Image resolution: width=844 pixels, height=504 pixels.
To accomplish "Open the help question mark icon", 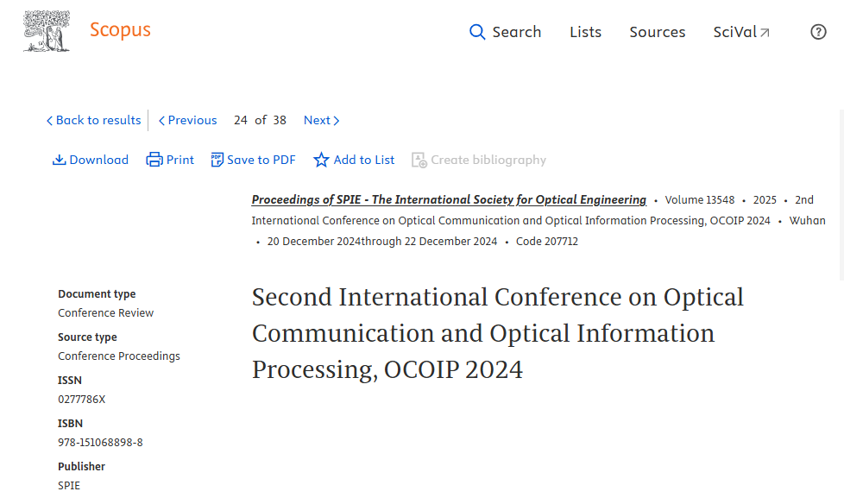I will 818,32.
